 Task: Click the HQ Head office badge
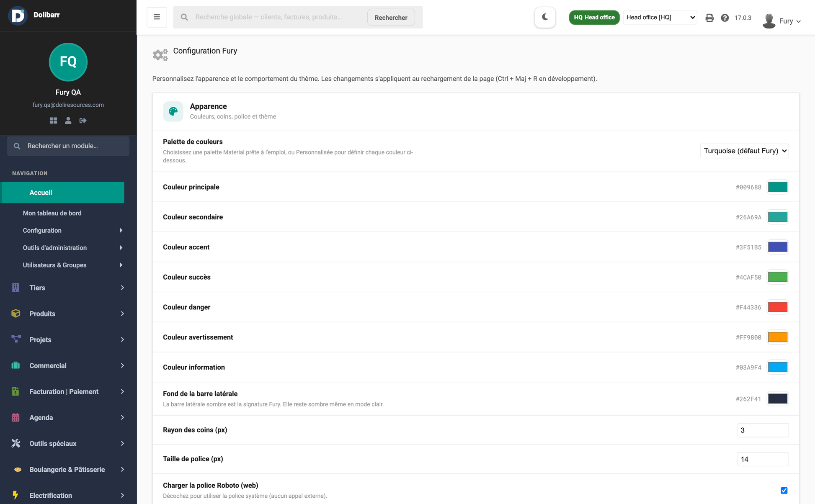tap(594, 17)
